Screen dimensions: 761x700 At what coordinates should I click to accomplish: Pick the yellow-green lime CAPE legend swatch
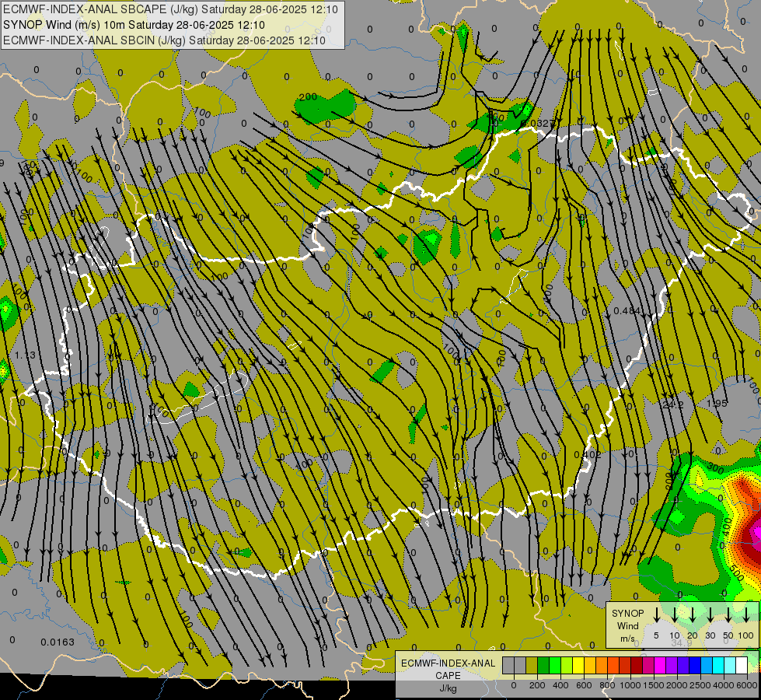pos(567,665)
